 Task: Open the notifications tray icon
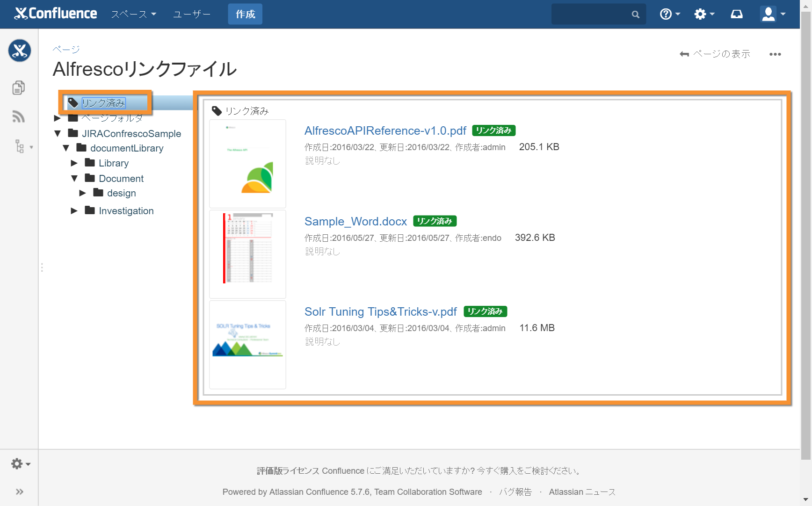click(737, 14)
